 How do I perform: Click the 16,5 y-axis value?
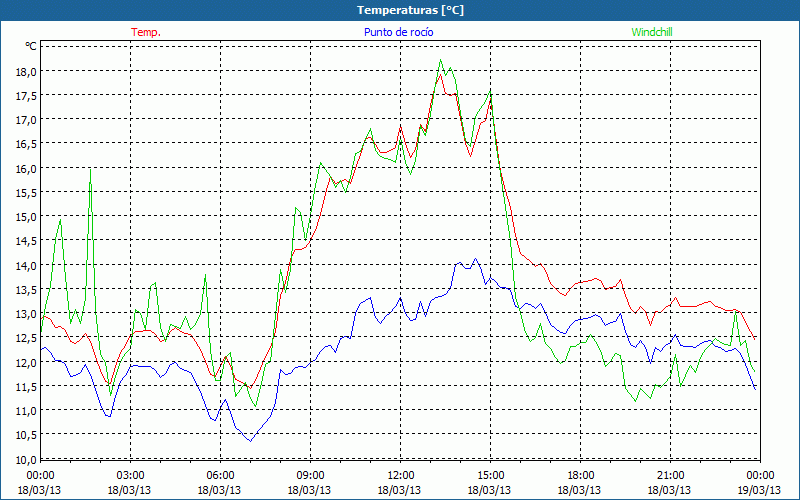[28, 144]
